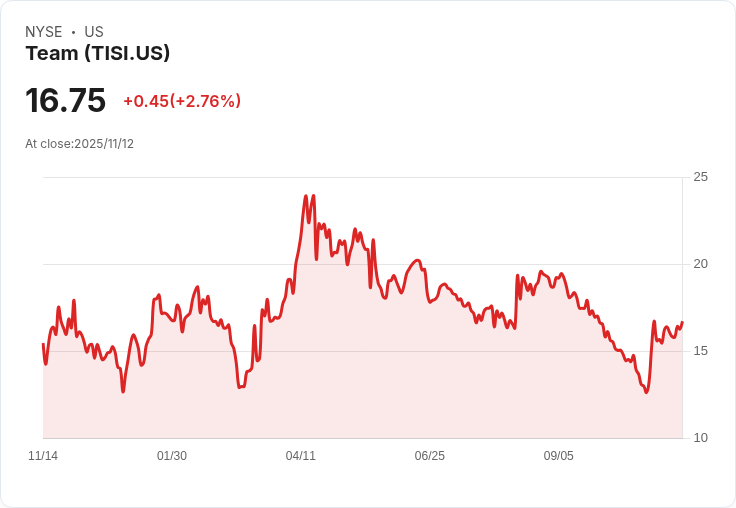This screenshot has width=736, height=508.
Task: Open the Team (TISI.US) stock title
Action: click(98, 54)
